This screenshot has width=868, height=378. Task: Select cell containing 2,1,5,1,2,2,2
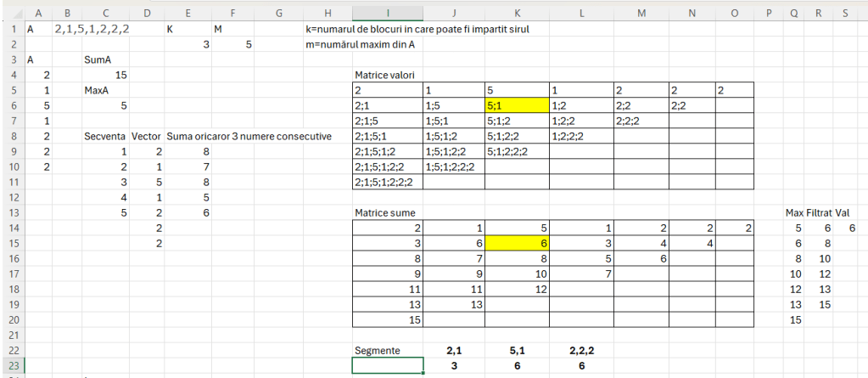(92, 29)
